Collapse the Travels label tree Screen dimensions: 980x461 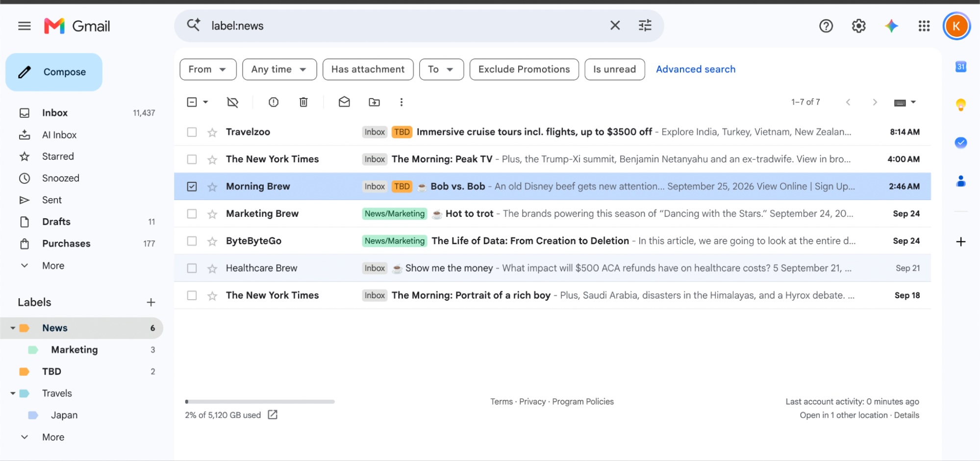(x=13, y=393)
